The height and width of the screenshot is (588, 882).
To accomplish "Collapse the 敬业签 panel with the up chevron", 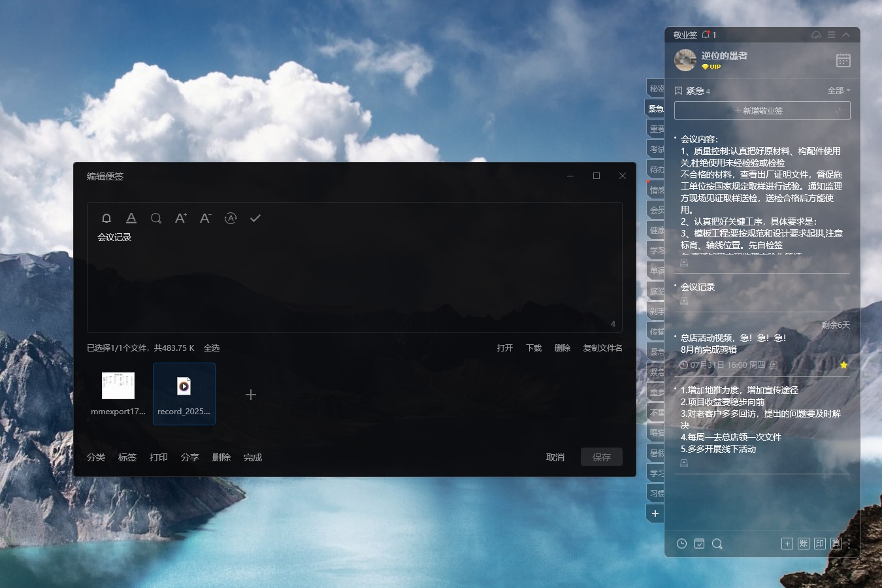I will pyautogui.click(x=846, y=35).
